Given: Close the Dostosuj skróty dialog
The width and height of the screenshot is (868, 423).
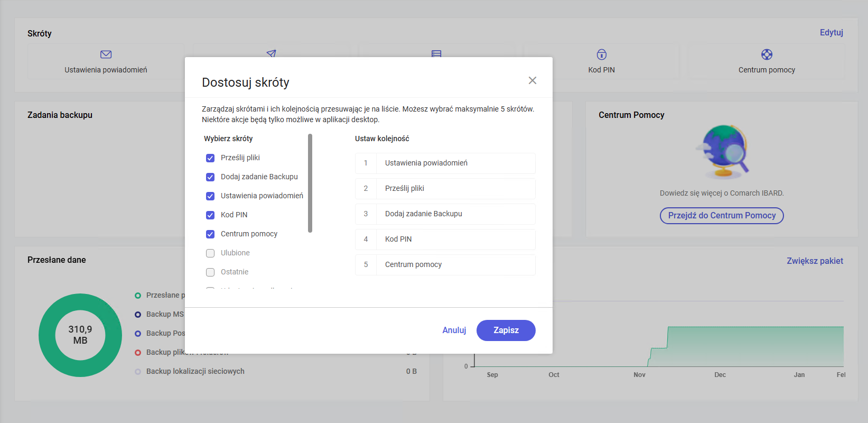Looking at the screenshot, I should pos(532,80).
